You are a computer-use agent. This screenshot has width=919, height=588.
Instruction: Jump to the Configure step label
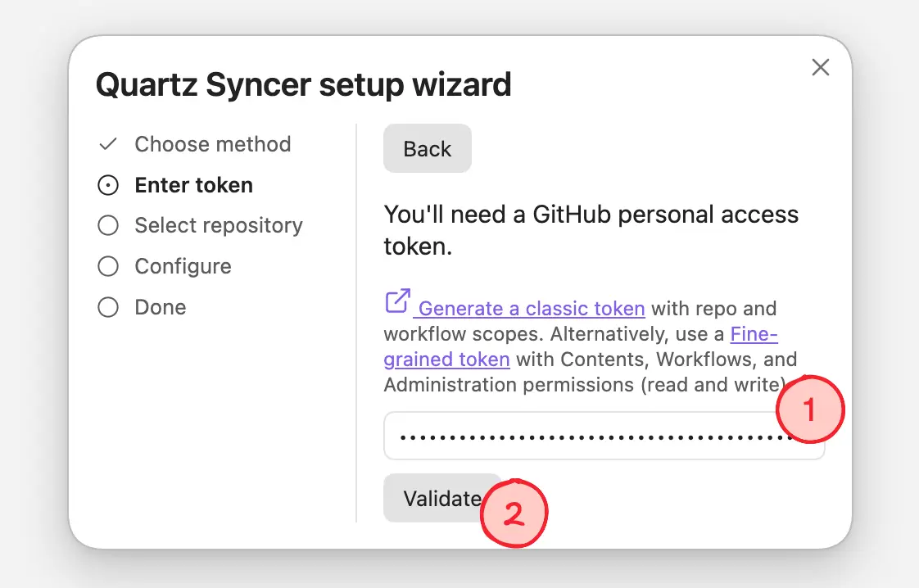pyautogui.click(x=183, y=267)
